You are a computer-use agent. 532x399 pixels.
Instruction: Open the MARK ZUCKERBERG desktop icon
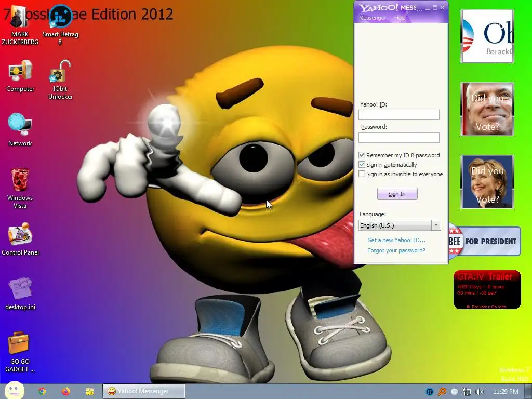[20, 25]
